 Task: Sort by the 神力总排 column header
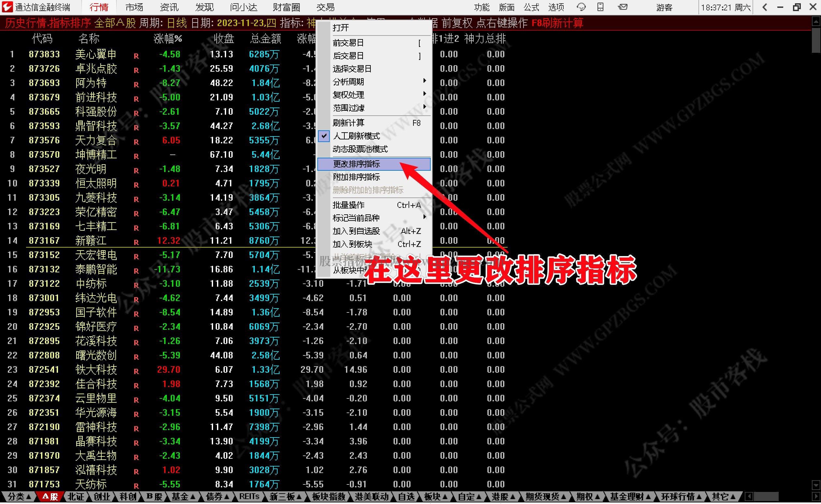click(485, 39)
